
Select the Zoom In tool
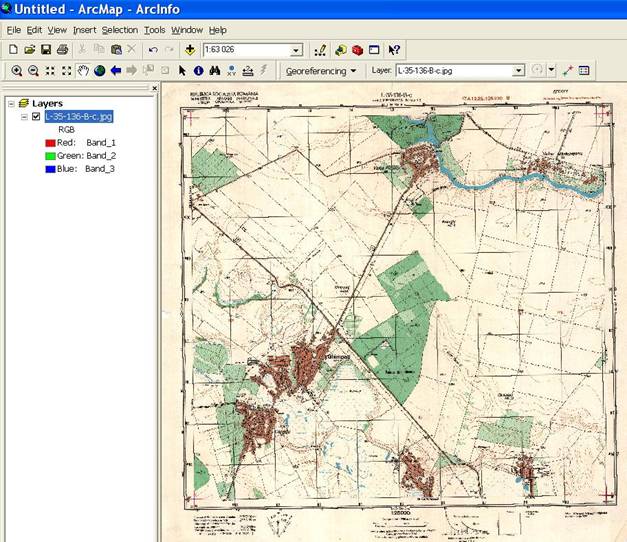(16, 71)
